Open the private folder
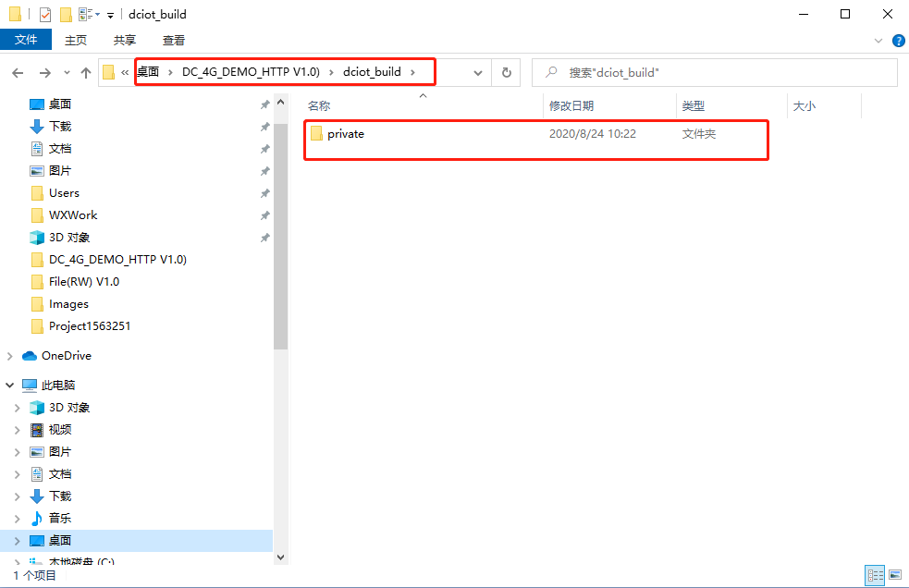This screenshot has width=909, height=588. click(x=346, y=134)
